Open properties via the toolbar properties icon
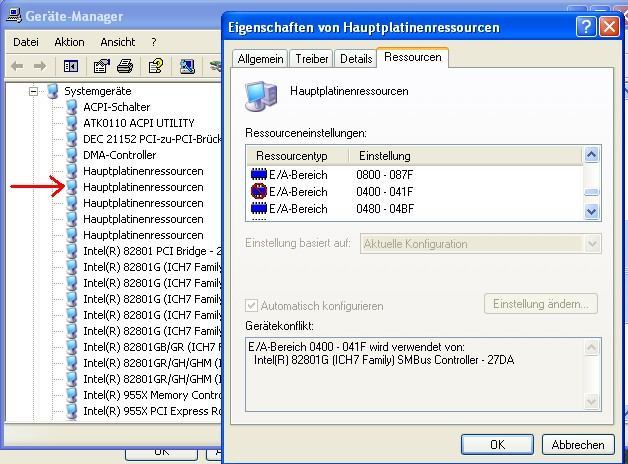 (x=101, y=66)
